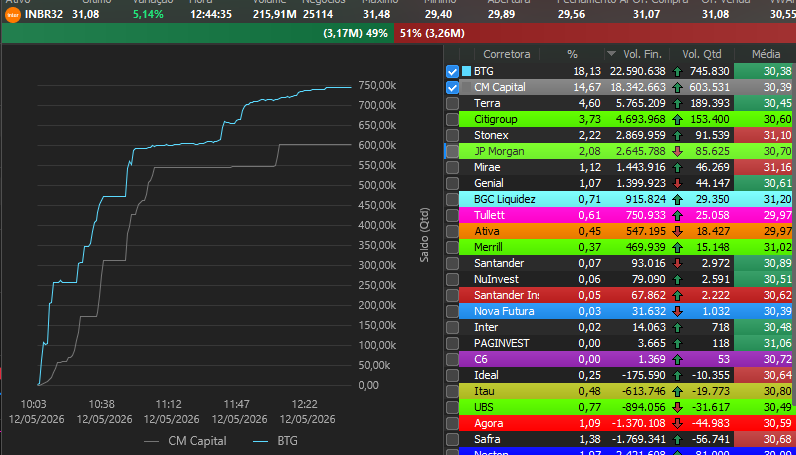Click the cyan BTG color swatch

click(x=467, y=72)
